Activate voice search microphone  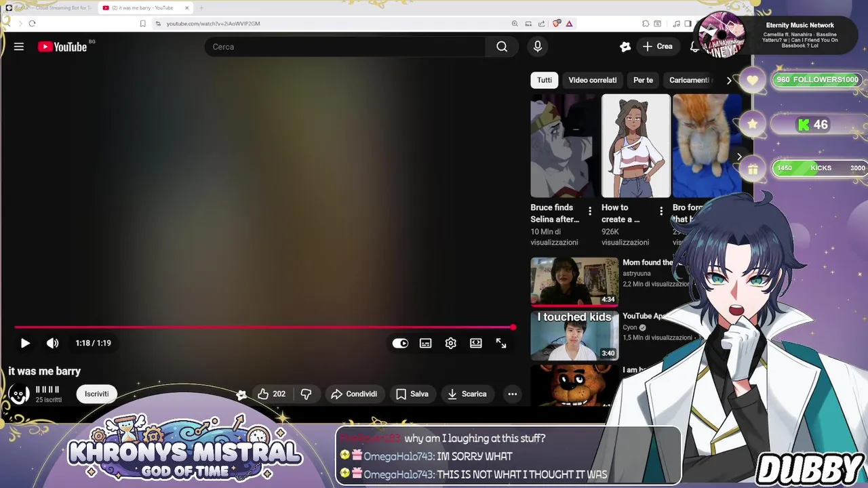(x=538, y=47)
